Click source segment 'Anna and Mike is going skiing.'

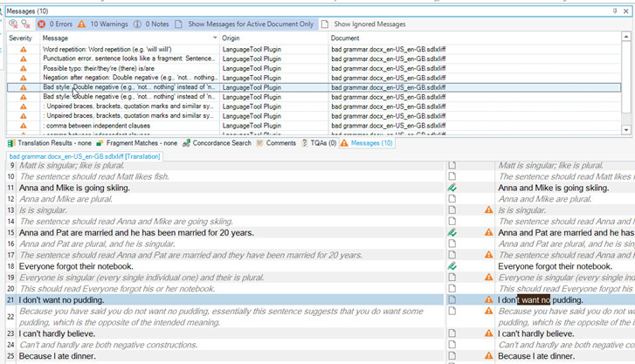coord(74,188)
